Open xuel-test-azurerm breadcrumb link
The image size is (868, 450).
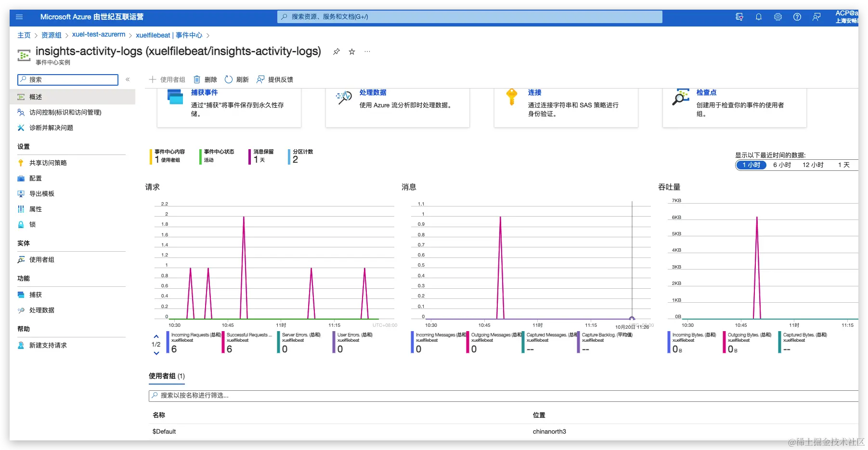point(99,35)
